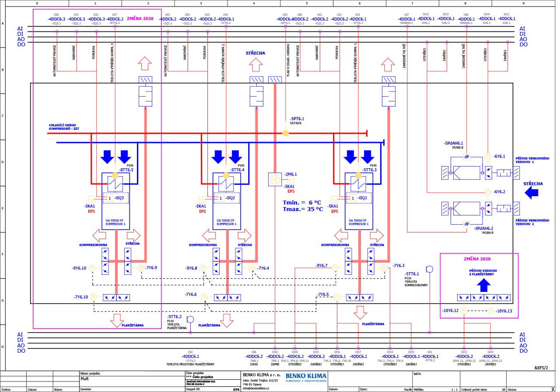Select the ZMĚNA 2020 label at top left

(141, 19)
